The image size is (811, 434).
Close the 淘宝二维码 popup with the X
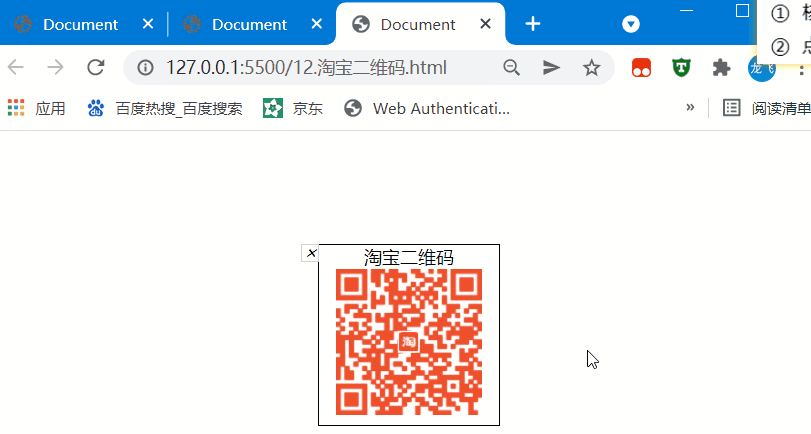pos(311,253)
